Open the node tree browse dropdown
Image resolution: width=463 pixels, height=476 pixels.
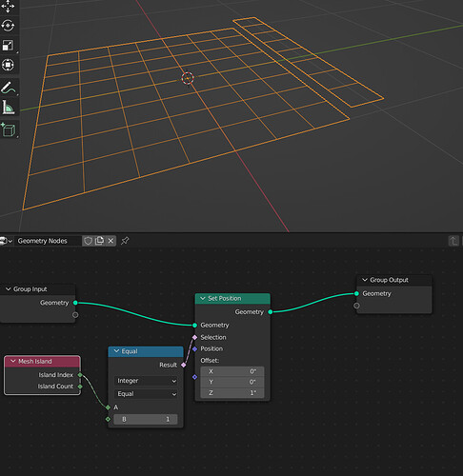point(6,241)
